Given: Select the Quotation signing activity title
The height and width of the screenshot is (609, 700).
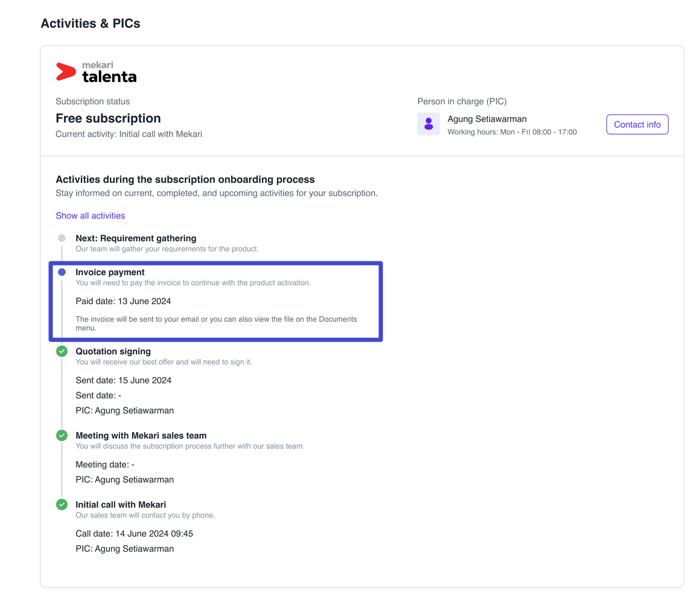Looking at the screenshot, I should tap(113, 351).
